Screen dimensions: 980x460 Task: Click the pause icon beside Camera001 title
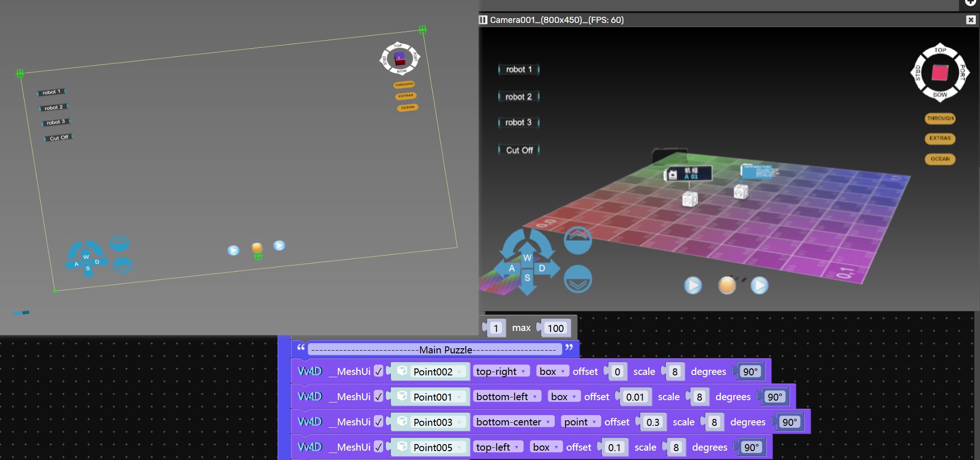point(483,20)
